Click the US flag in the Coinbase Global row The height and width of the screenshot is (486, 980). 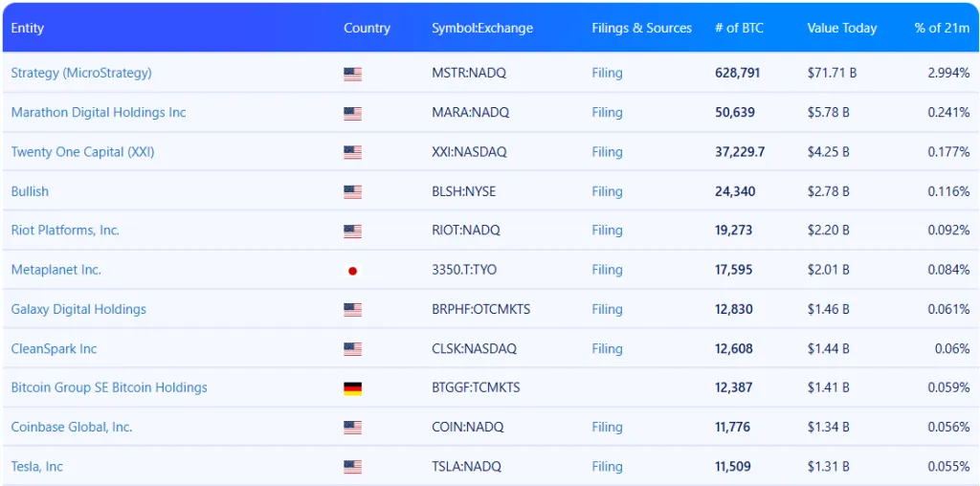click(352, 428)
